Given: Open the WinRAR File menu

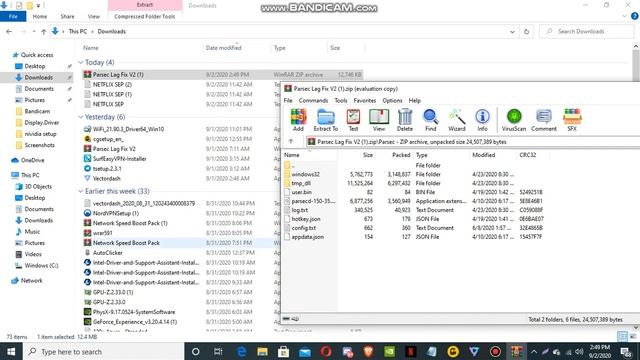Looking at the screenshot, I should [288, 100].
